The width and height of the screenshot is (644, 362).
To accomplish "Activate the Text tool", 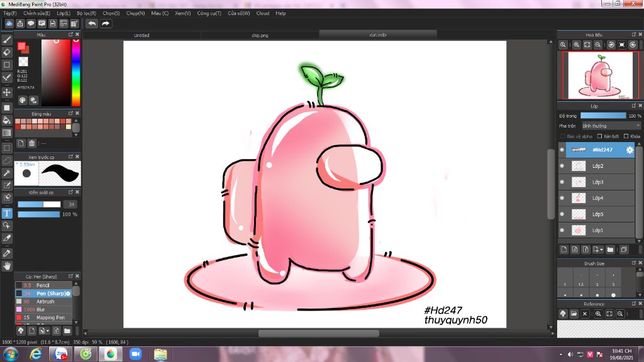I will [x=7, y=213].
